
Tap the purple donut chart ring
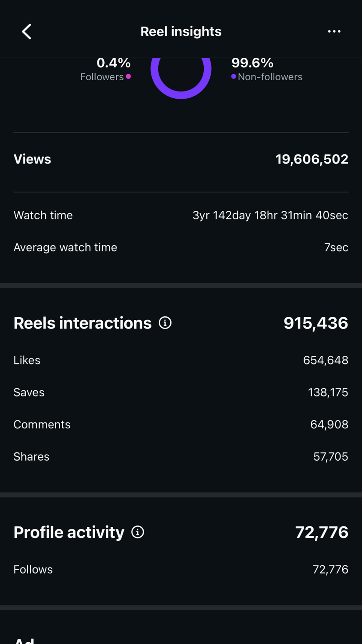[181, 91]
